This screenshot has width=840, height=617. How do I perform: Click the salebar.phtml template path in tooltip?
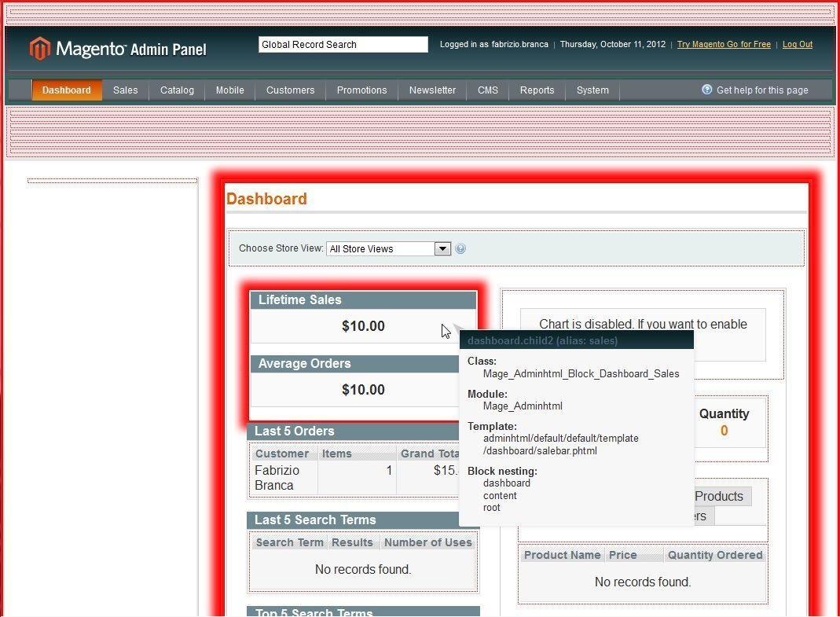click(561, 444)
